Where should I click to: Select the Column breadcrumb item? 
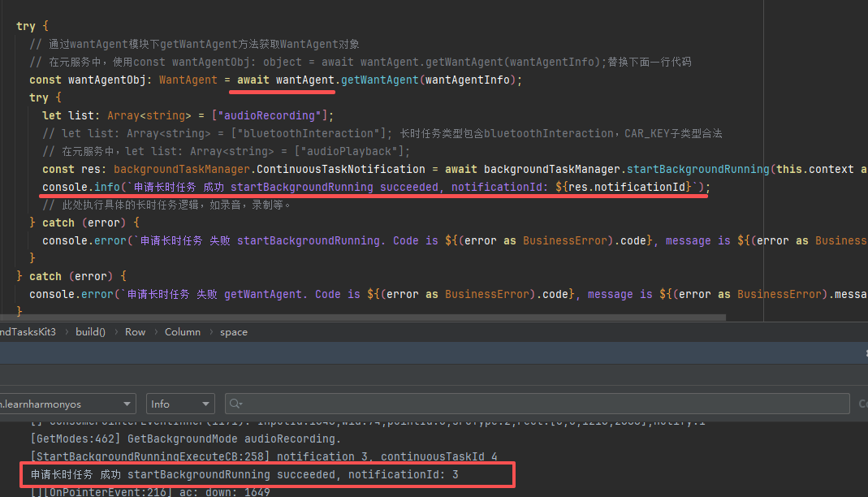point(183,332)
